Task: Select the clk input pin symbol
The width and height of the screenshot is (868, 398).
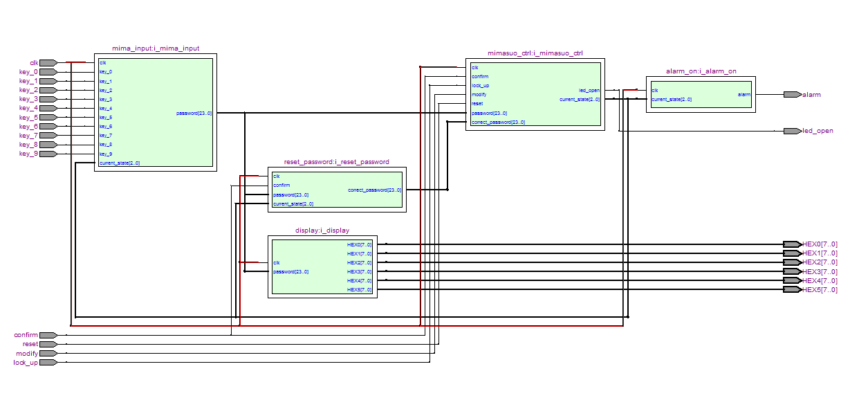Action: [48, 63]
